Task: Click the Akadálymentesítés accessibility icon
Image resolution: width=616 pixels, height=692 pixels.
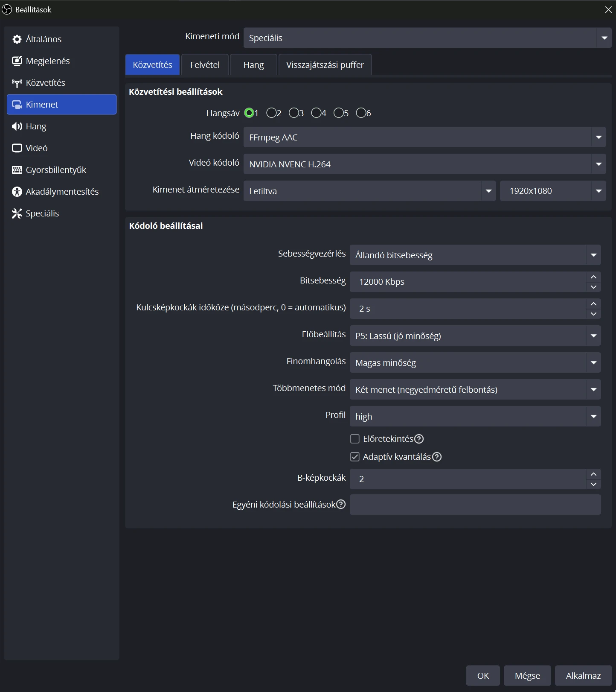Action: (17, 192)
